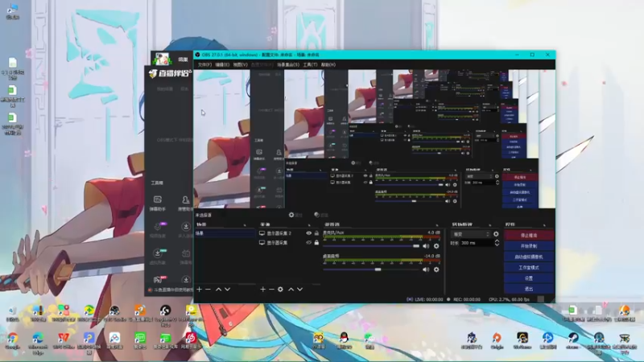The width and height of the screenshot is (644, 362).
Task: Add a new source with the plus icon
Action: pos(263,290)
